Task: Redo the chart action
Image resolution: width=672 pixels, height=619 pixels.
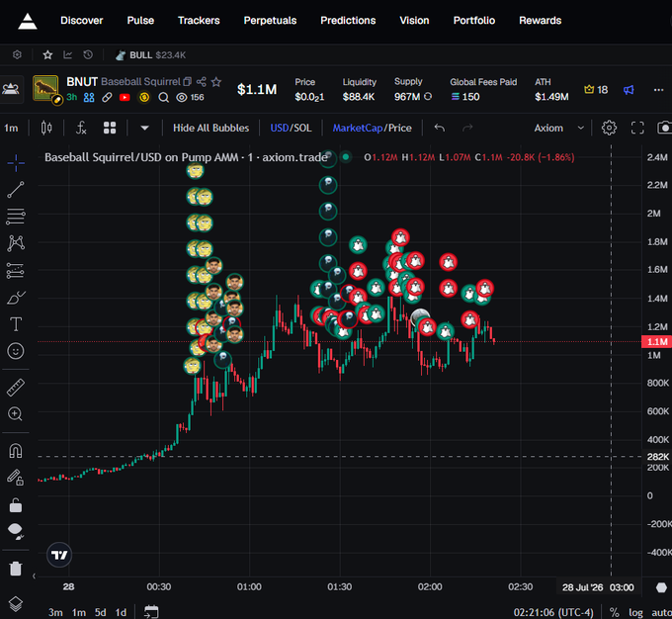Action: (x=467, y=128)
